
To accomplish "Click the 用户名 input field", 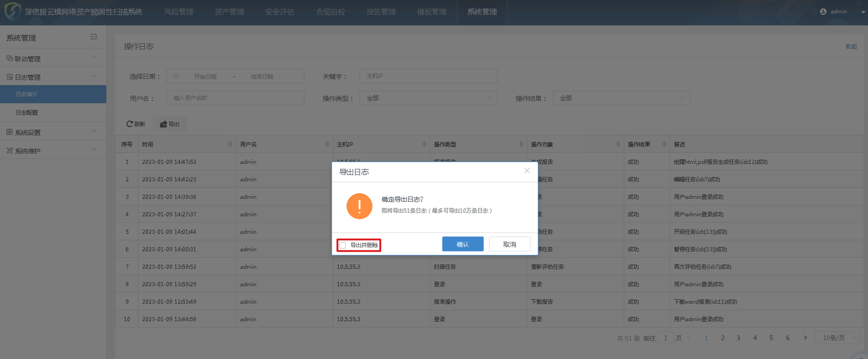I will 235,98.
